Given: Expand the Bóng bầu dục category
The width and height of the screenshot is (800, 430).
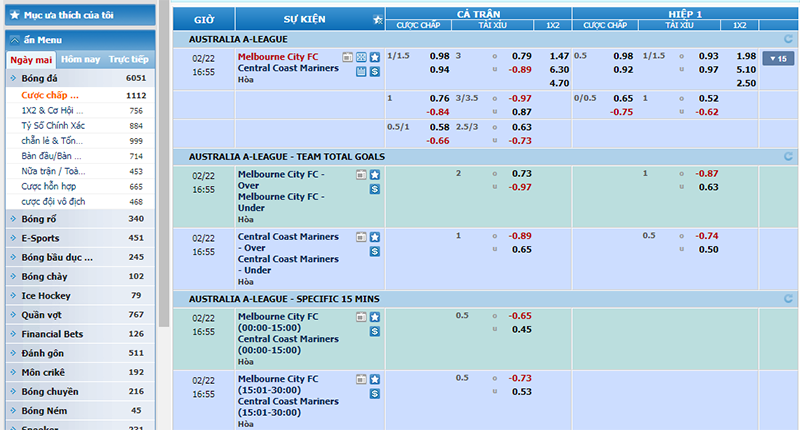Looking at the screenshot, I should pos(80,257).
